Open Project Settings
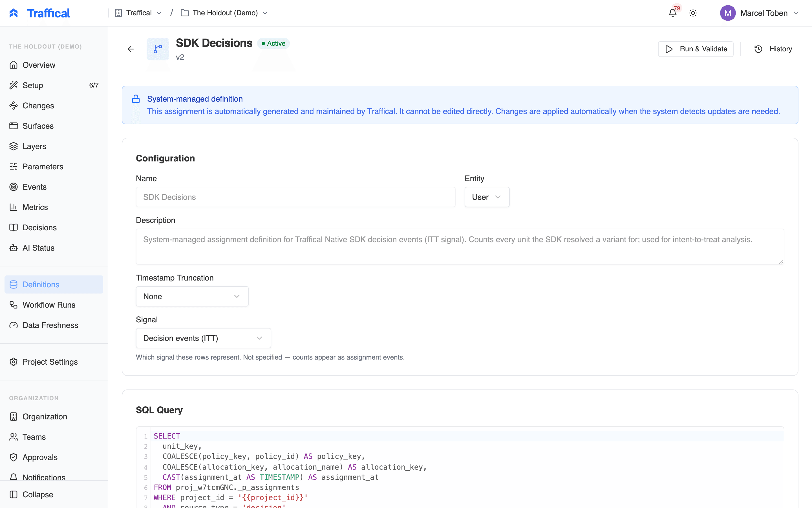The width and height of the screenshot is (812, 508). (x=54, y=362)
